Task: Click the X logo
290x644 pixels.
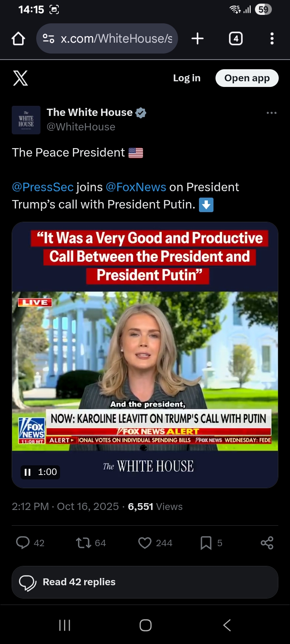Action: coord(21,78)
